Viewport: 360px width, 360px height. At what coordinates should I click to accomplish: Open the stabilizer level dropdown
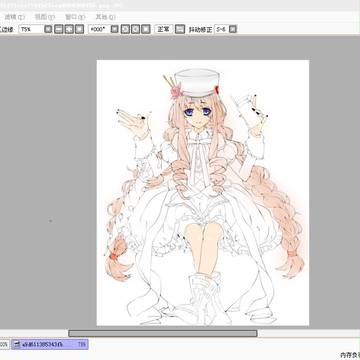coord(233,29)
